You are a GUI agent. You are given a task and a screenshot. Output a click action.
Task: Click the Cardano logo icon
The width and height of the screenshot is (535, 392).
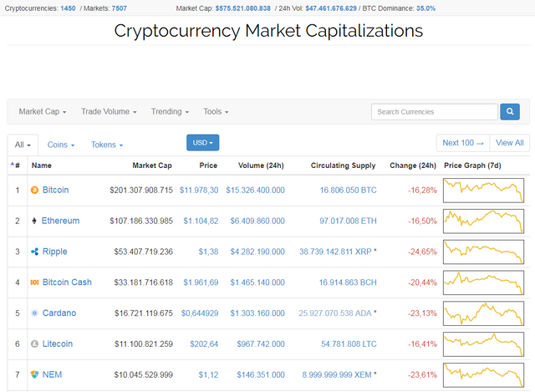coord(34,313)
